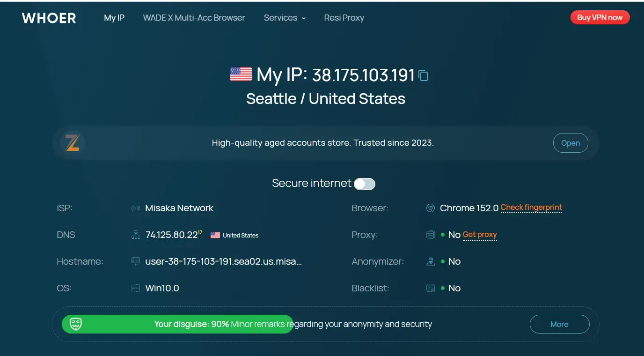Click the Misaka Network ISP value
Screen dimensions: 644x356
click(179, 208)
